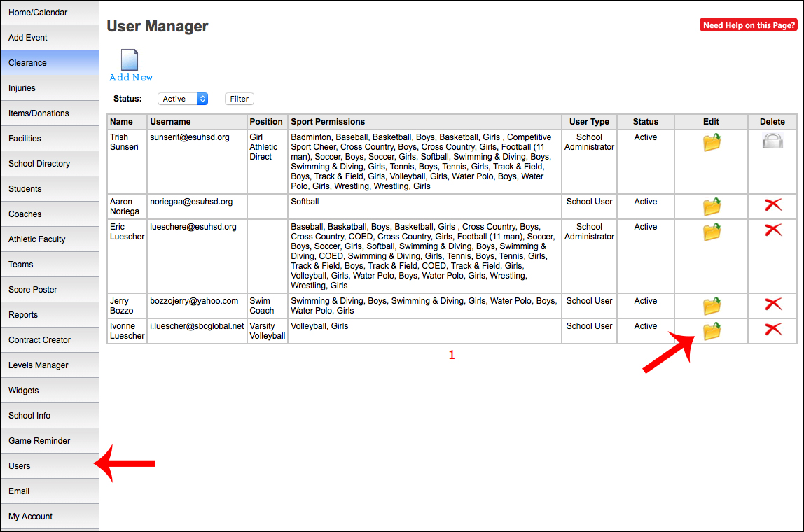Click the User Type column header
Screen dimensions: 804x532
589,122
